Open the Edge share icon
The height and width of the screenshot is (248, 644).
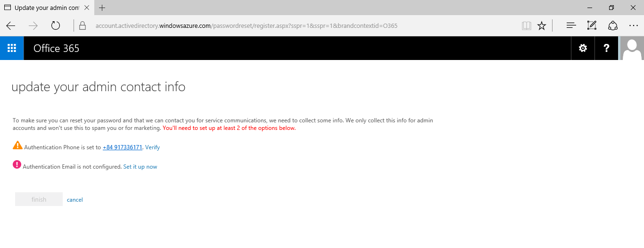point(612,26)
